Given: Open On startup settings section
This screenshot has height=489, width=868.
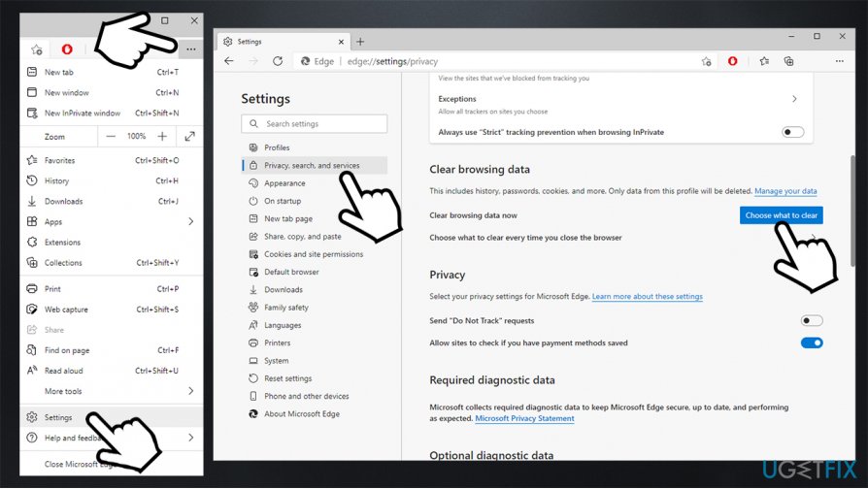Looking at the screenshot, I should [x=314, y=201].
